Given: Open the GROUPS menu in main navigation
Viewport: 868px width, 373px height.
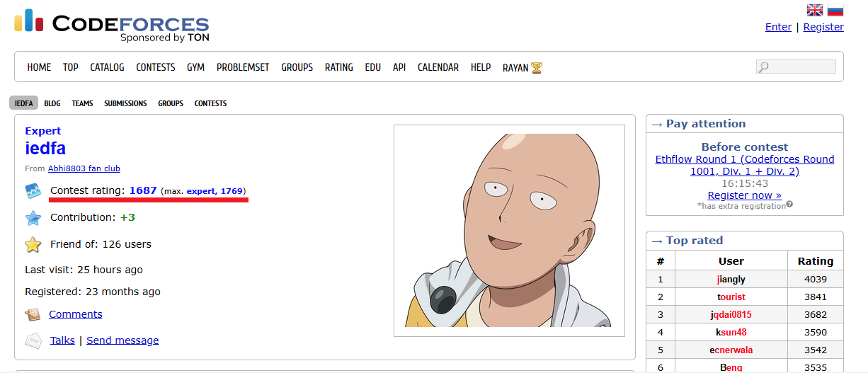Looking at the screenshot, I should tap(297, 67).
